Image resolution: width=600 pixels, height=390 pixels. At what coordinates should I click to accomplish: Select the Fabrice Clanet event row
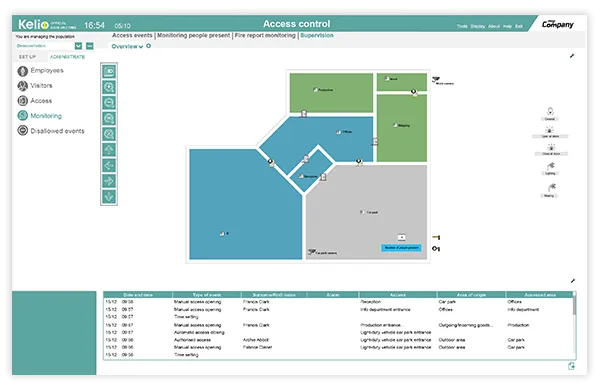click(x=338, y=347)
